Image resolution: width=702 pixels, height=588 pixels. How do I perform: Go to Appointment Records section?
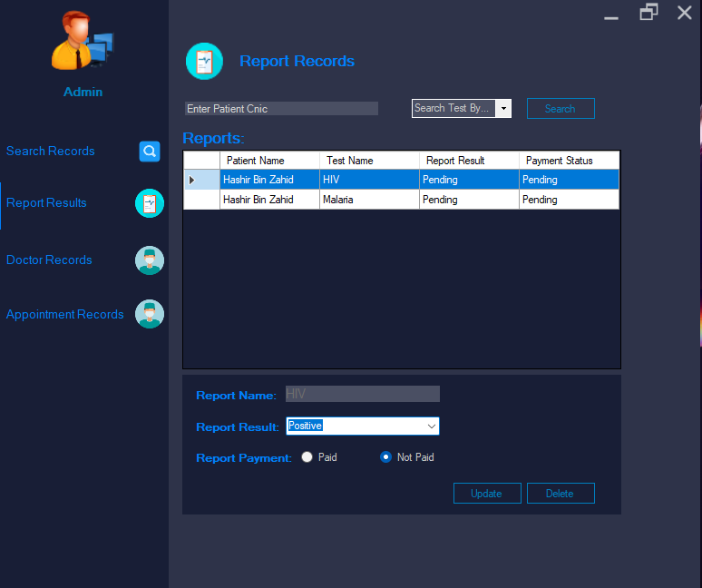pos(65,314)
